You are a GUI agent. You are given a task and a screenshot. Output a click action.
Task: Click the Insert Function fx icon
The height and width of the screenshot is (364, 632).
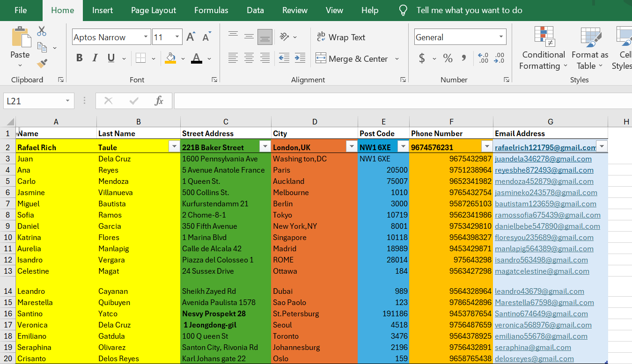tap(159, 101)
